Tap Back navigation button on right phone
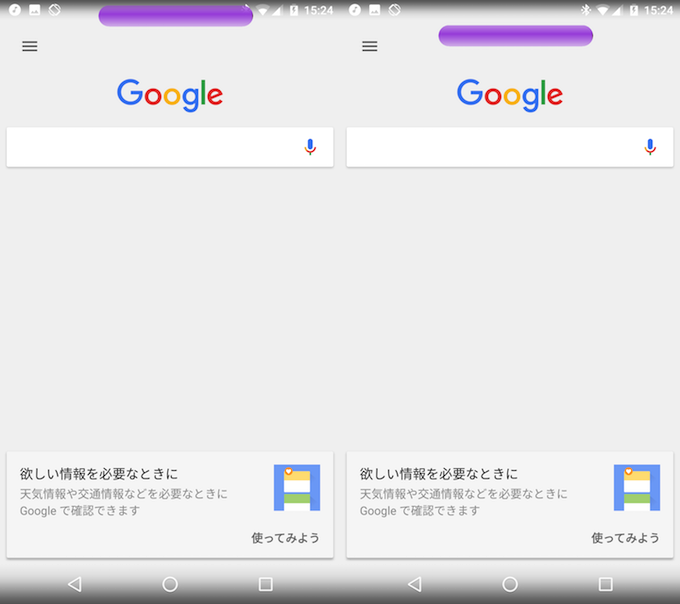This screenshot has width=680, height=604. click(x=415, y=584)
